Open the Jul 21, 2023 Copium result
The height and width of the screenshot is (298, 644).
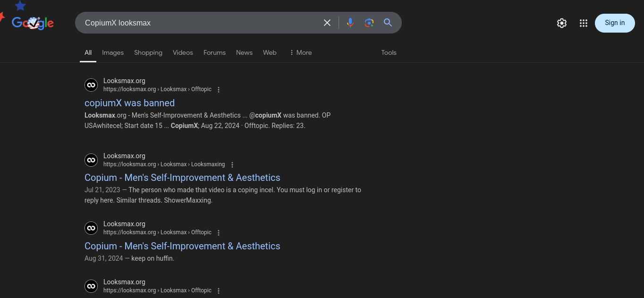click(x=182, y=178)
